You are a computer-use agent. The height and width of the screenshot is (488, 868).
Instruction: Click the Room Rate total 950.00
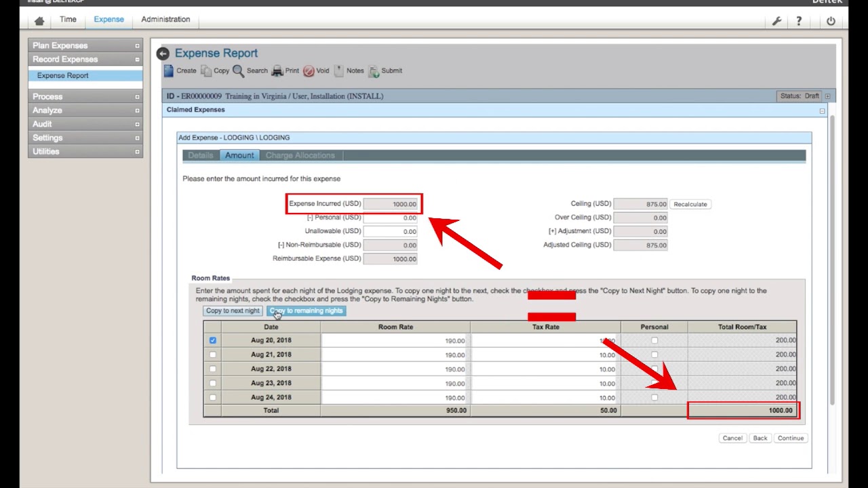456,411
